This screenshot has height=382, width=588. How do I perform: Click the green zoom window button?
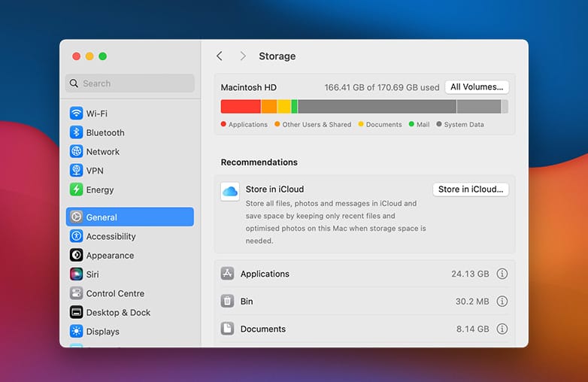coord(102,56)
